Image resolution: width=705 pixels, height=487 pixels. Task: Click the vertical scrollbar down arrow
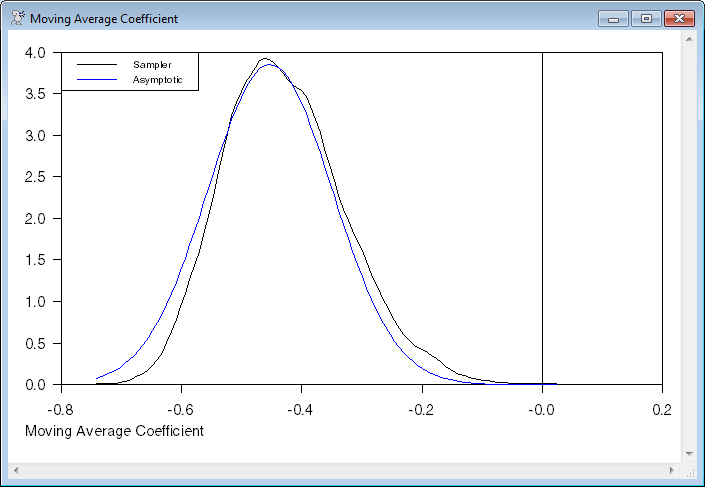tap(689, 453)
